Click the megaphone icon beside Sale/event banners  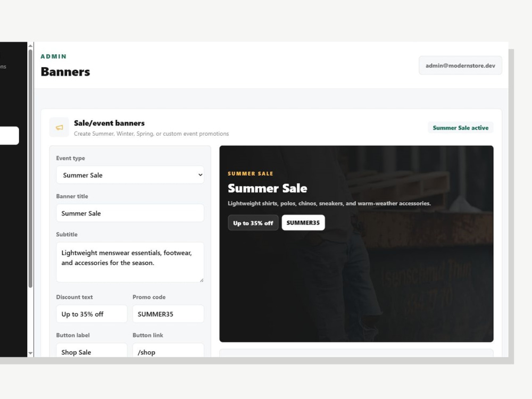pos(60,128)
